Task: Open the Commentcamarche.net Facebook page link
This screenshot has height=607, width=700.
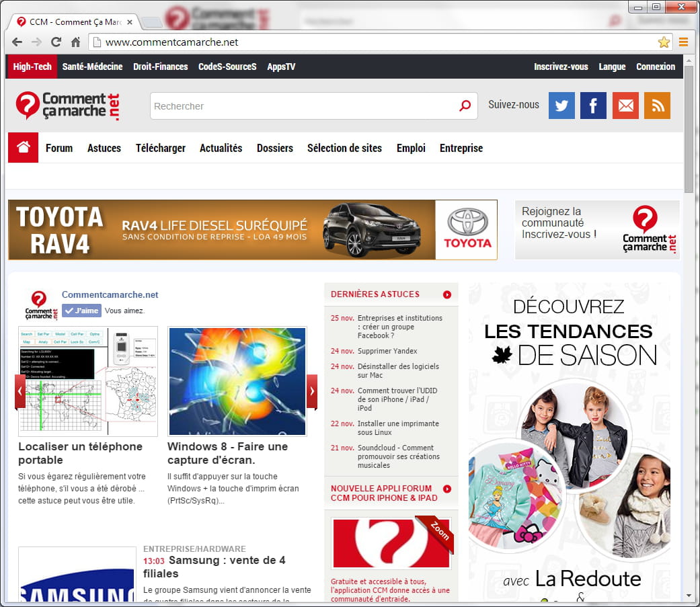Action: pos(110,294)
